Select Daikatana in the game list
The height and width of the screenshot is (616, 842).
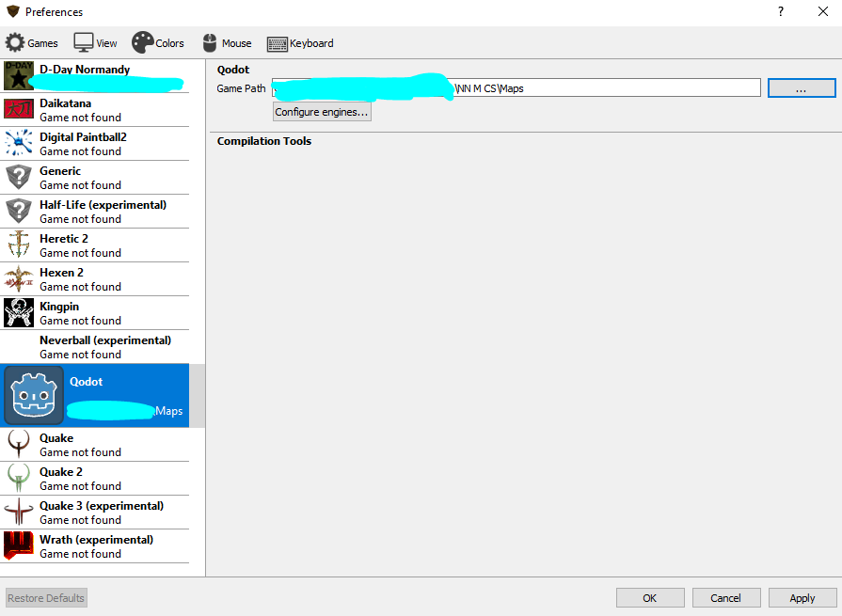click(x=94, y=110)
